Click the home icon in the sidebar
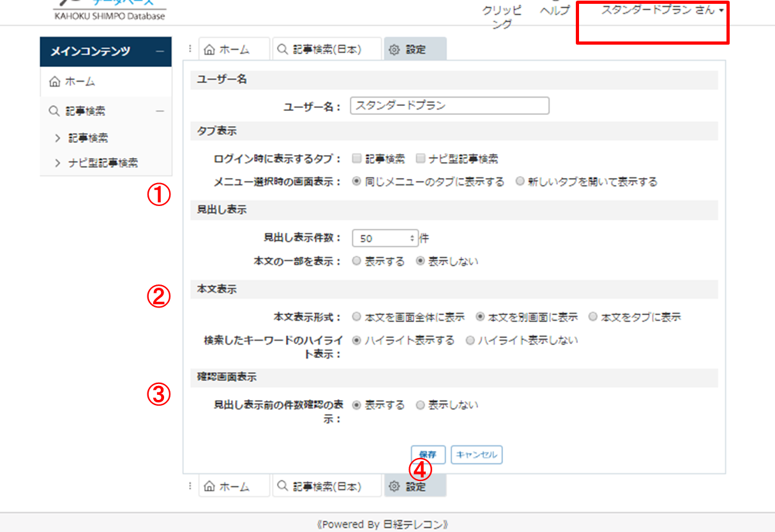Viewport: 775px width, 532px height. (54, 82)
